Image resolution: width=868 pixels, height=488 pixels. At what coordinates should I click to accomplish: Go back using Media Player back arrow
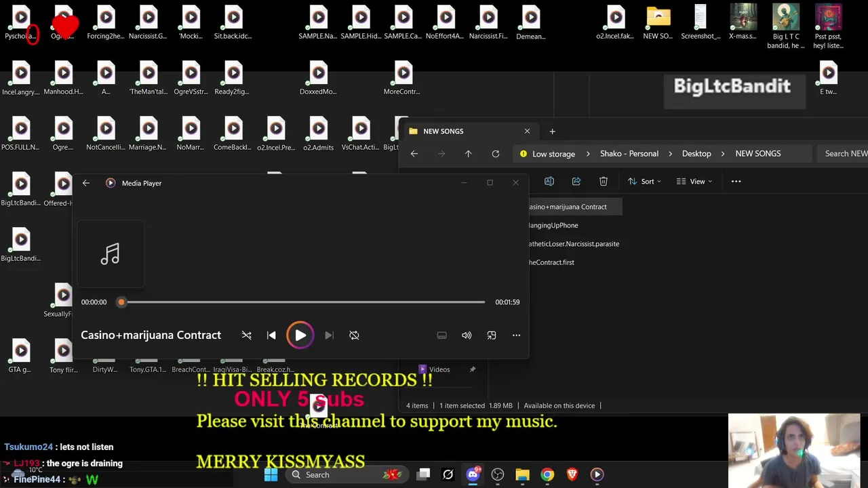coord(86,183)
